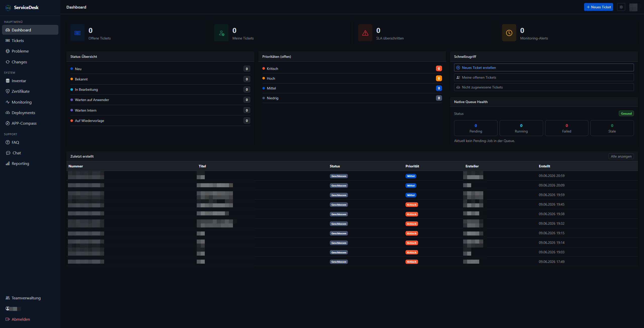Click the Neu status row
This screenshot has width=644, height=328.
pos(160,69)
